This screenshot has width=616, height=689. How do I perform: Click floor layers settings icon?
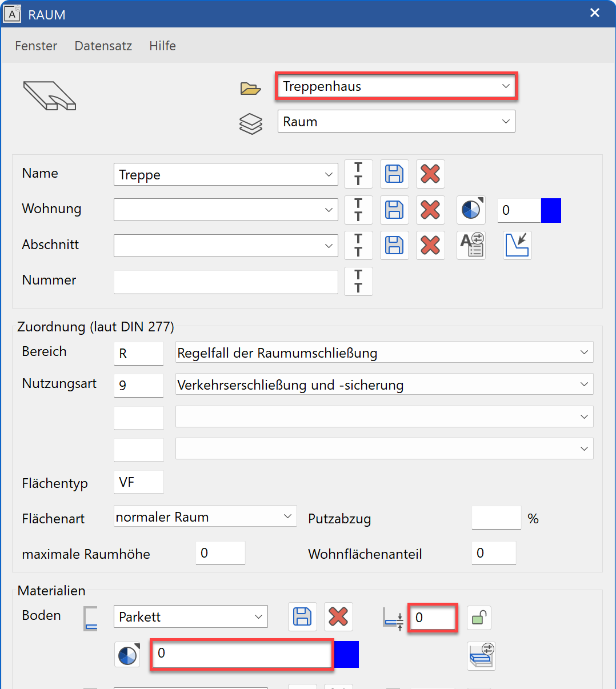[x=481, y=656]
